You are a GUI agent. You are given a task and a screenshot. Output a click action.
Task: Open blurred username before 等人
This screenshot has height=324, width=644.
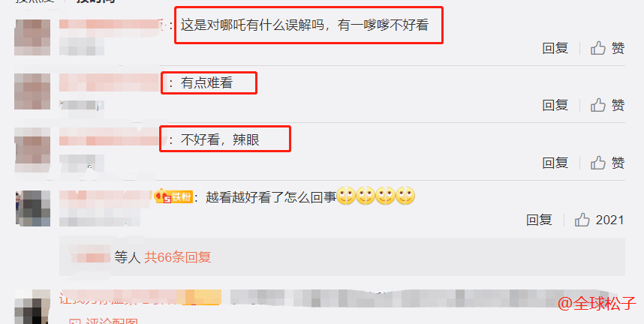coord(89,257)
